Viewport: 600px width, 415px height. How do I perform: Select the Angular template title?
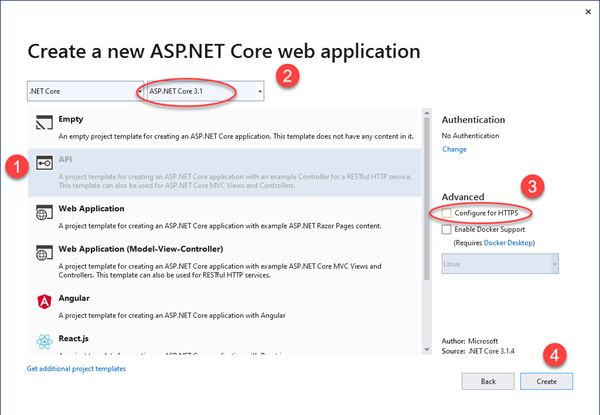point(74,298)
